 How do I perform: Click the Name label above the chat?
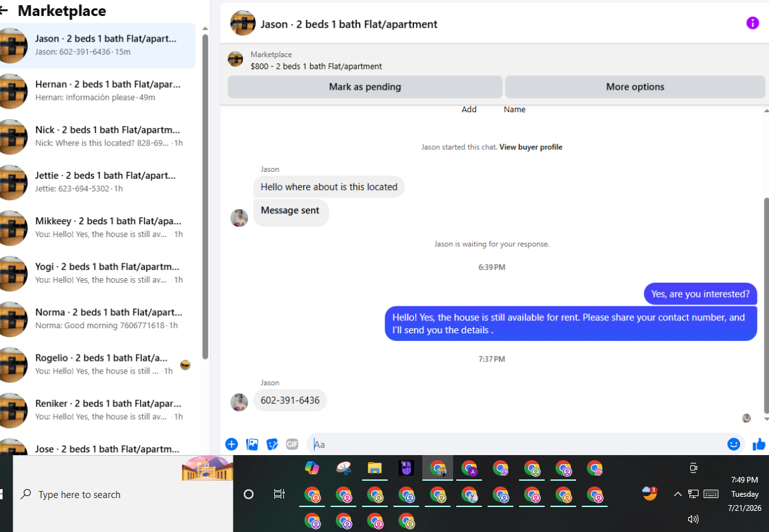pos(515,110)
